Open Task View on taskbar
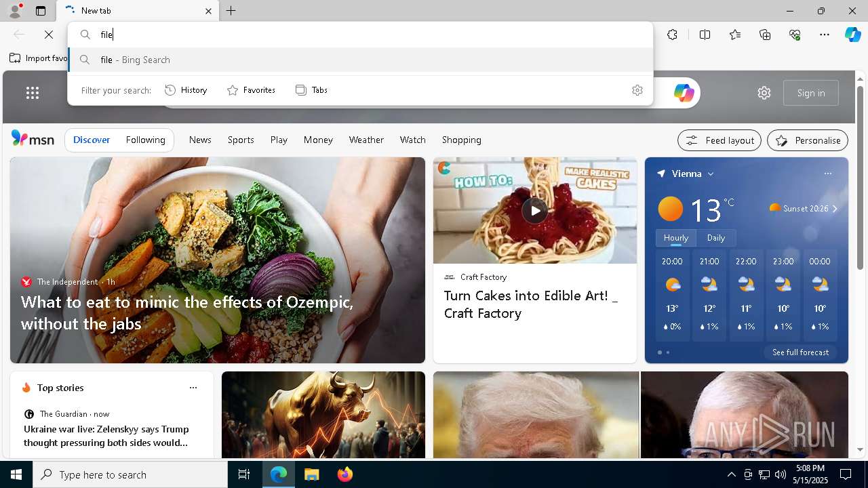Image resolution: width=868 pixels, height=488 pixels. 244,474
